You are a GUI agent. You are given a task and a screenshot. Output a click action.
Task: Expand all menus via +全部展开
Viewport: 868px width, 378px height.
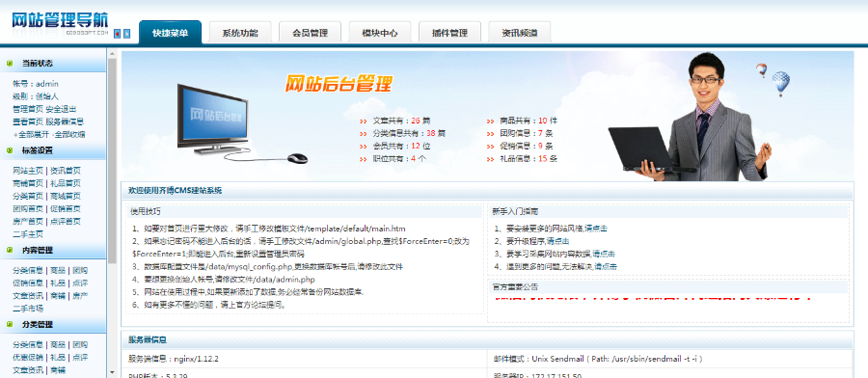point(31,134)
